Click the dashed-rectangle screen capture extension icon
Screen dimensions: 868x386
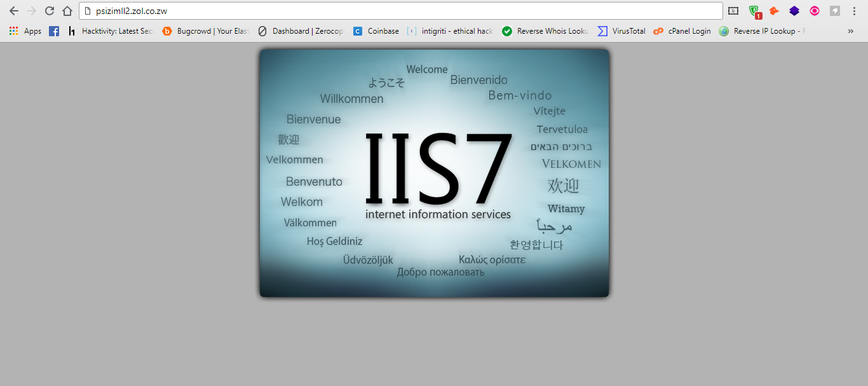point(733,11)
